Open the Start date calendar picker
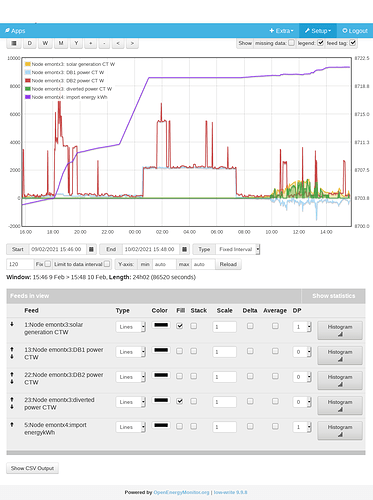Viewport: 373px width, 500px height. point(91,249)
